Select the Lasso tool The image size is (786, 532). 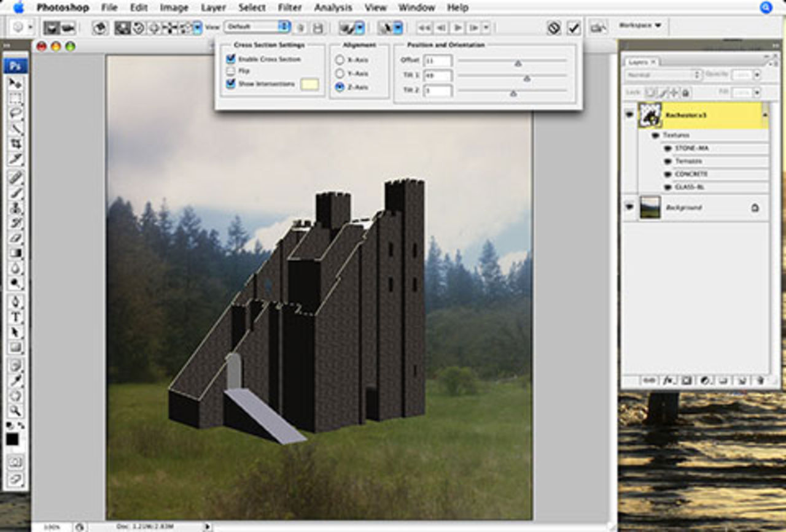tap(14, 109)
